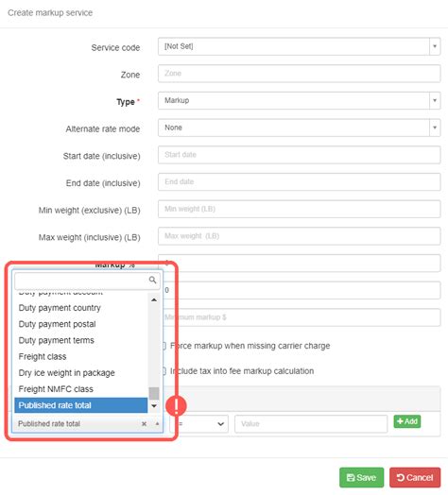Viewport: 448px width, 495px height.
Task: Expand the Type dropdown showing Markup
Action: [x=299, y=101]
